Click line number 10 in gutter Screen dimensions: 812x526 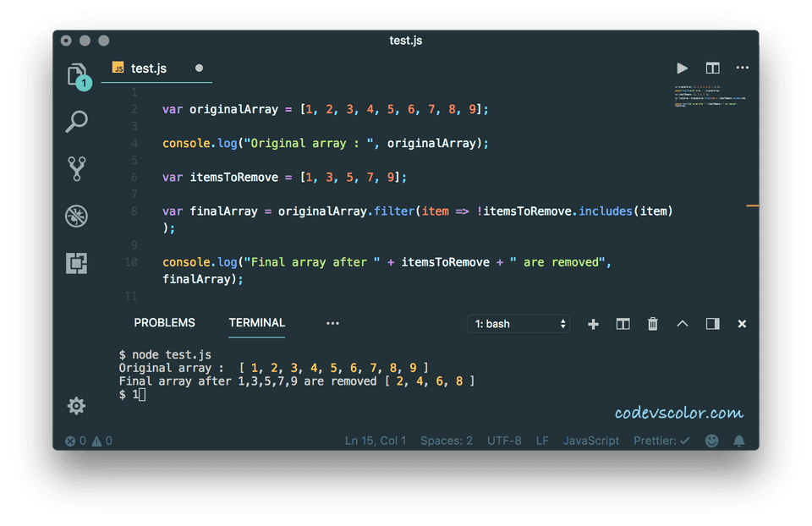(x=131, y=262)
